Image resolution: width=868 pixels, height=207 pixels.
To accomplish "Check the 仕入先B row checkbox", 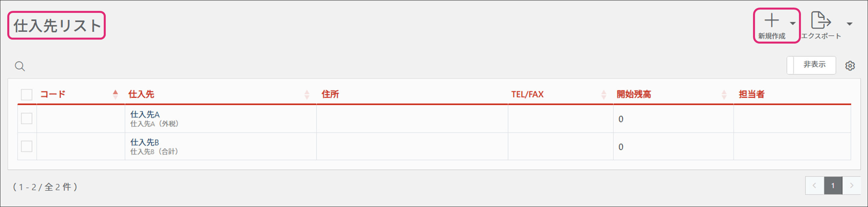I will (27, 146).
